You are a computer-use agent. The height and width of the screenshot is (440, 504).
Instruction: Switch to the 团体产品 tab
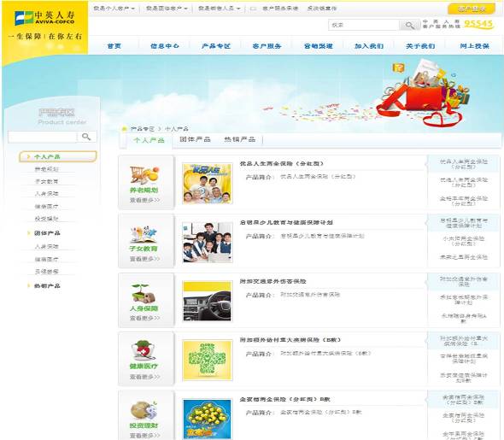195,139
